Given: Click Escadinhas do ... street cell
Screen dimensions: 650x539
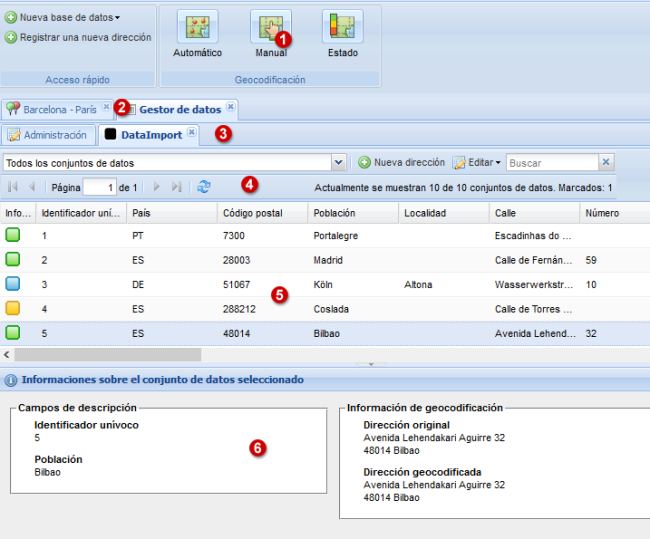Looking at the screenshot, I should (x=534, y=236).
